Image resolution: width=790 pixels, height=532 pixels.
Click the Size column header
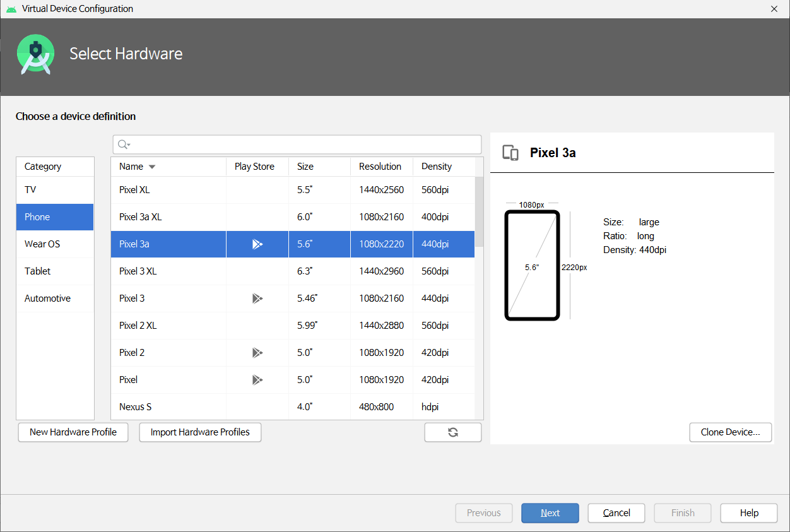pyautogui.click(x=319, y=167)
